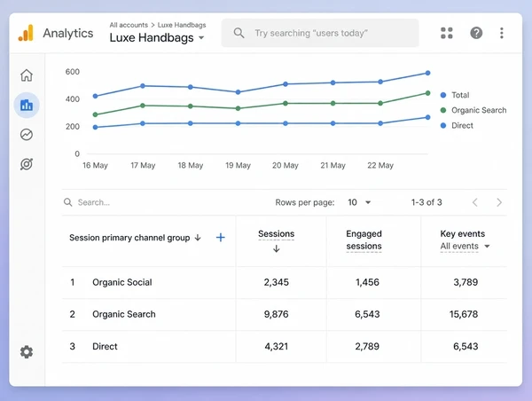The image size is (532, 401).
Task: Click in the "users today" search field
Action: 320,33
